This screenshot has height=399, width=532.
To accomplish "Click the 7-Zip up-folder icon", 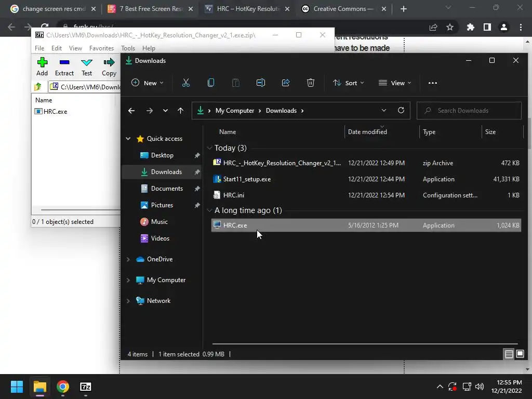I will [38, 87].
